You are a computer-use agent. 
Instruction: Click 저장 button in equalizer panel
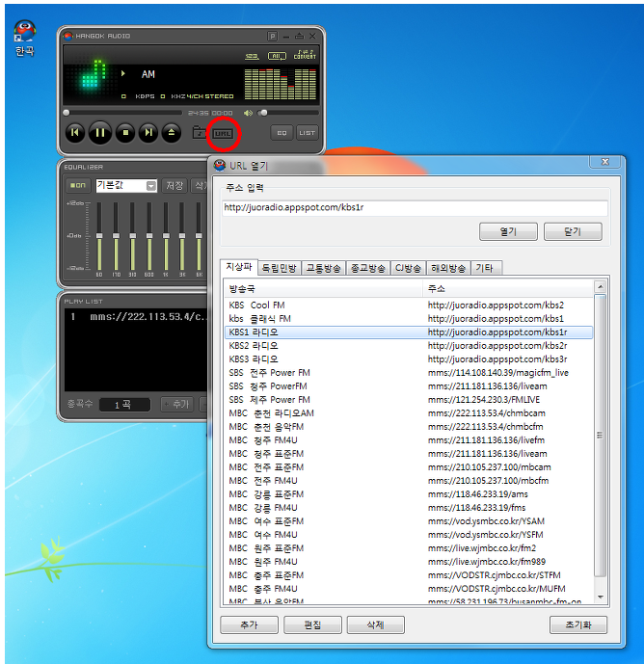(x=174, y=185)
